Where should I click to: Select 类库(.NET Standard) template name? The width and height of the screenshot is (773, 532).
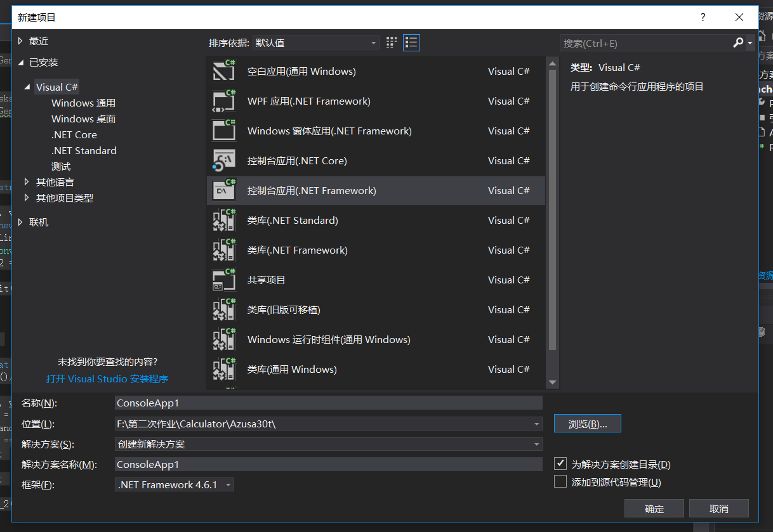(293, 220)
